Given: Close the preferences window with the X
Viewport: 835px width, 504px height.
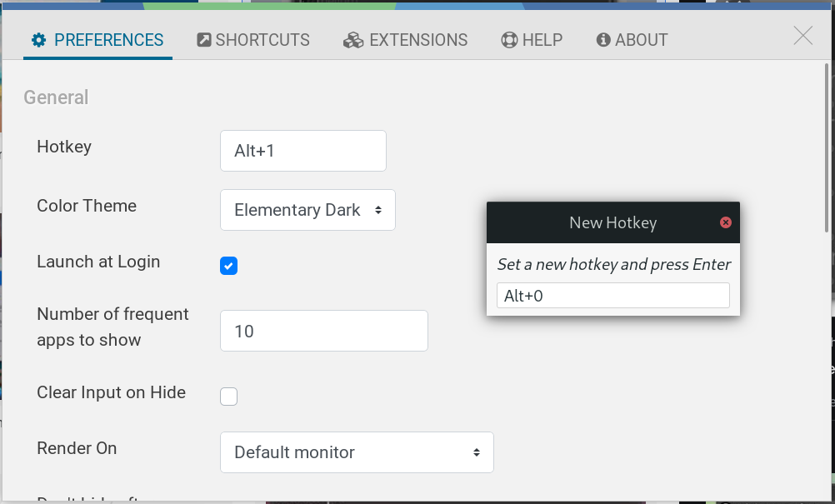Looking at the screenshot, I should 802,35.
